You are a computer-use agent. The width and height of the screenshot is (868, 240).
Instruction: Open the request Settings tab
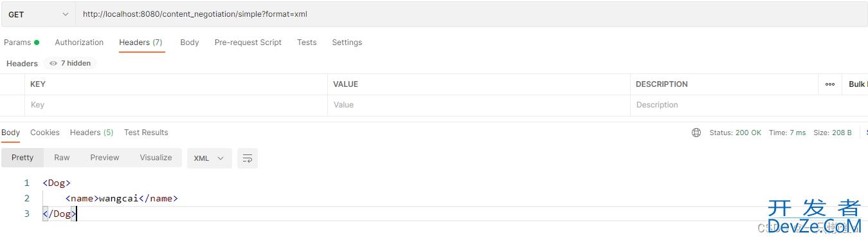point(347,42)
